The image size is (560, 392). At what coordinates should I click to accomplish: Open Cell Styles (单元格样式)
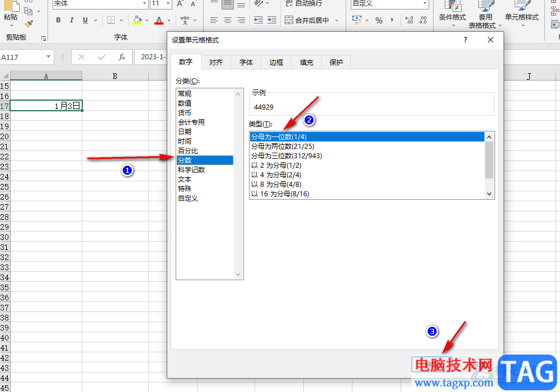click(x=522, y=13)
